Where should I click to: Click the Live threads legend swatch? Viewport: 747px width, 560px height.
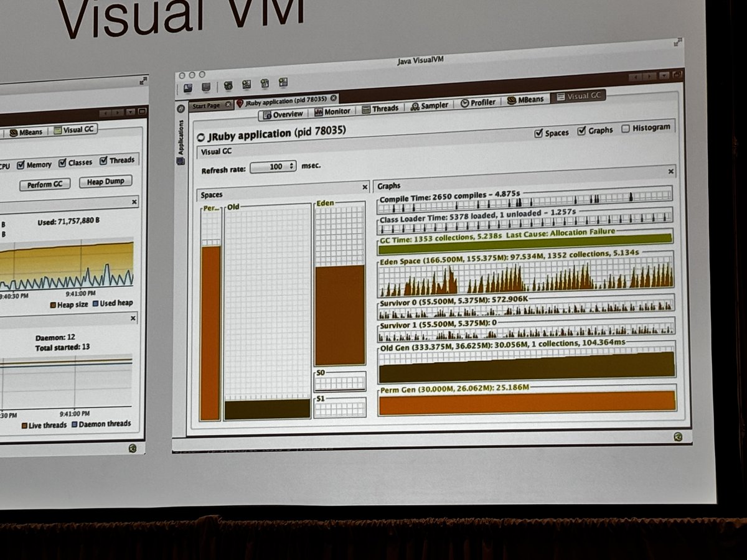coord(25,426)
